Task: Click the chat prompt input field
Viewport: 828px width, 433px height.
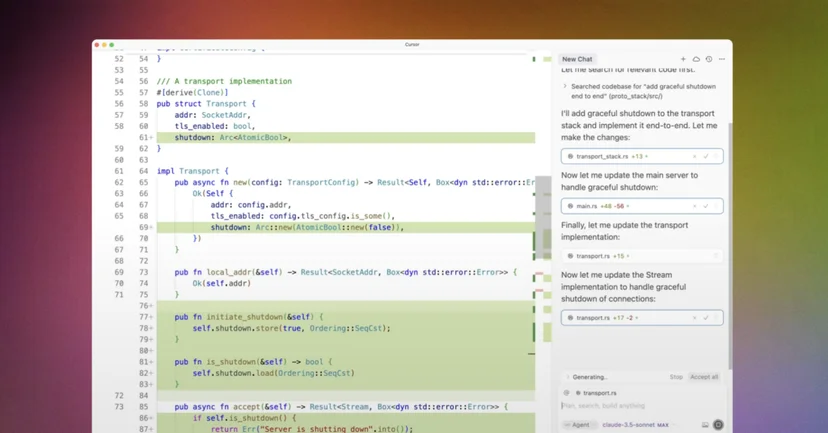Action: click(642, 406)
